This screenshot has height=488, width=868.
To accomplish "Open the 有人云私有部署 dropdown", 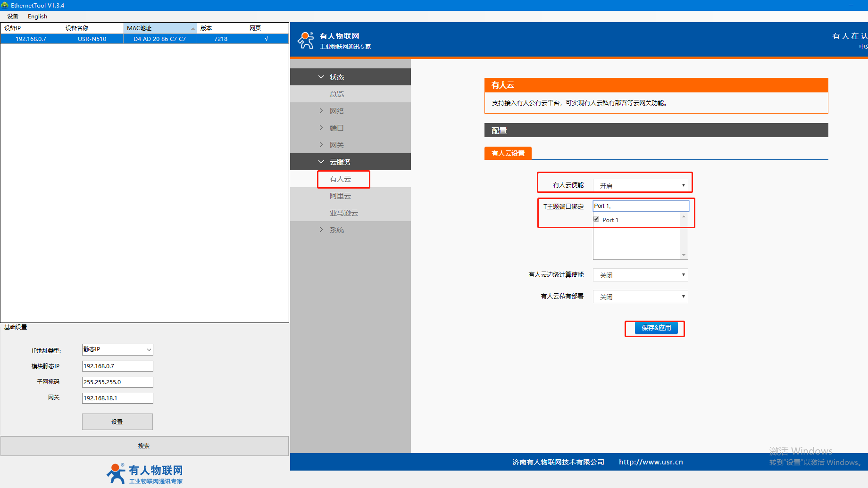I will [640, 297].
